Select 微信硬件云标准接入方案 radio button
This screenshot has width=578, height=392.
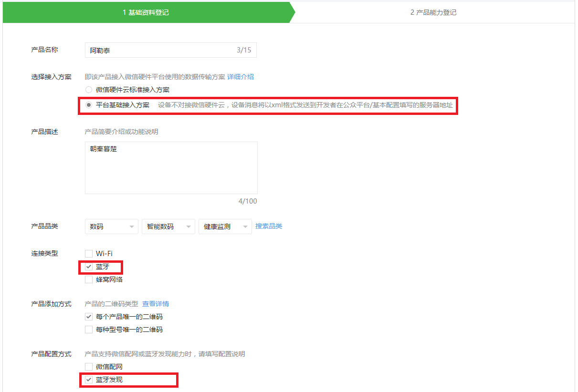click(x=89, y=89)
